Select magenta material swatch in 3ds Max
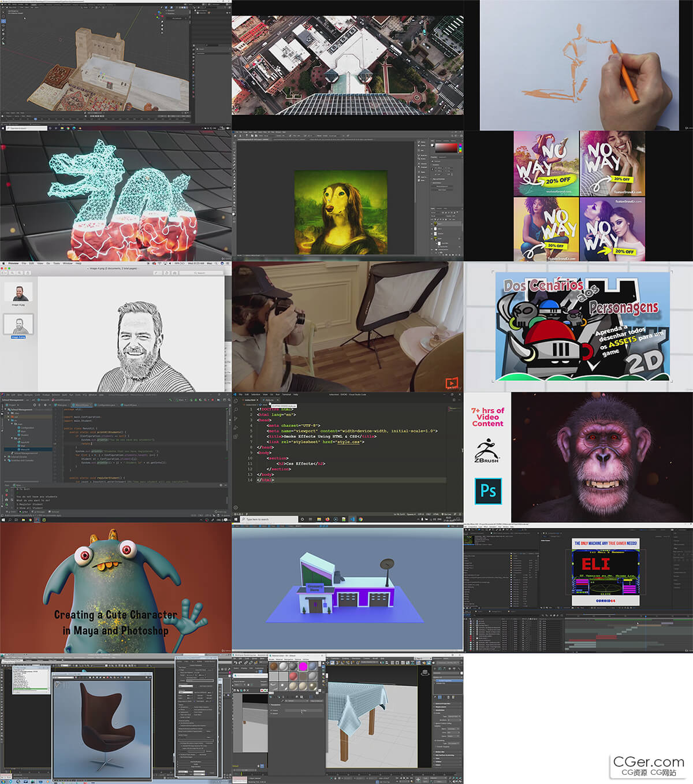693x784 pixels. pyautogui.click(x=303, y=666)
